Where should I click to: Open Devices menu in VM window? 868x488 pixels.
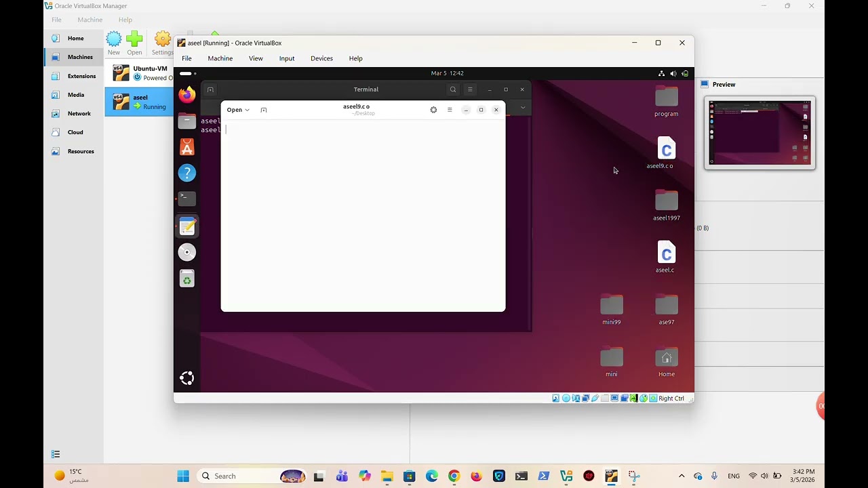click(x=321, y=58)
